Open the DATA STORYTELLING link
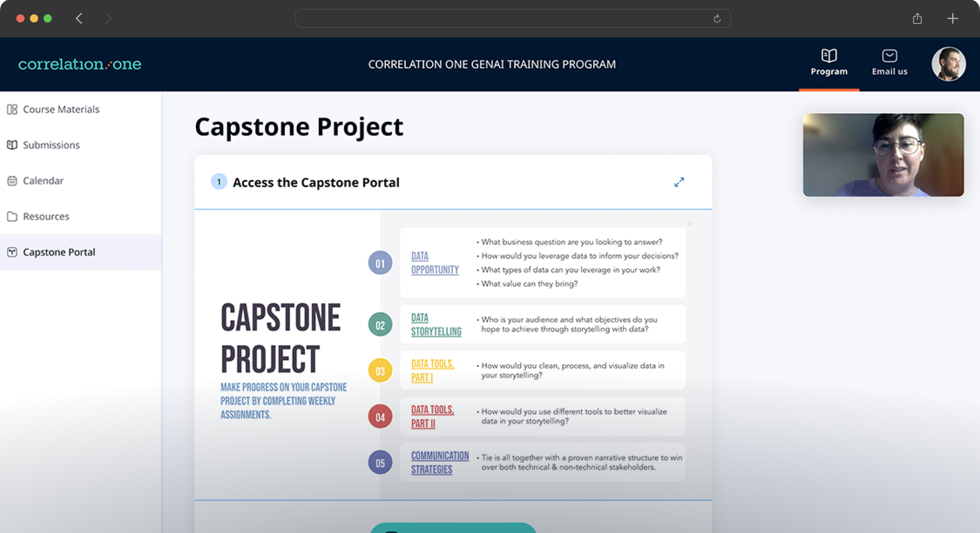The image size is (980, 533). (436, 324)
